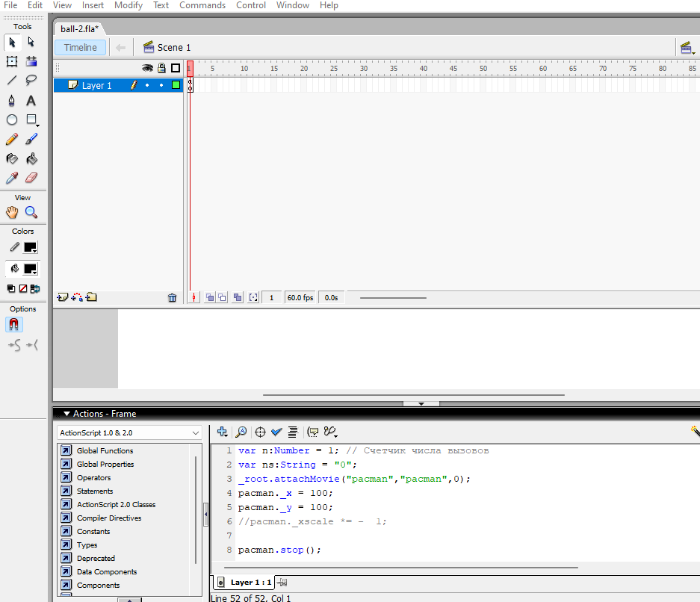Select the Hand tool
This screenshot has width=700, height=602.
(12, 212)
